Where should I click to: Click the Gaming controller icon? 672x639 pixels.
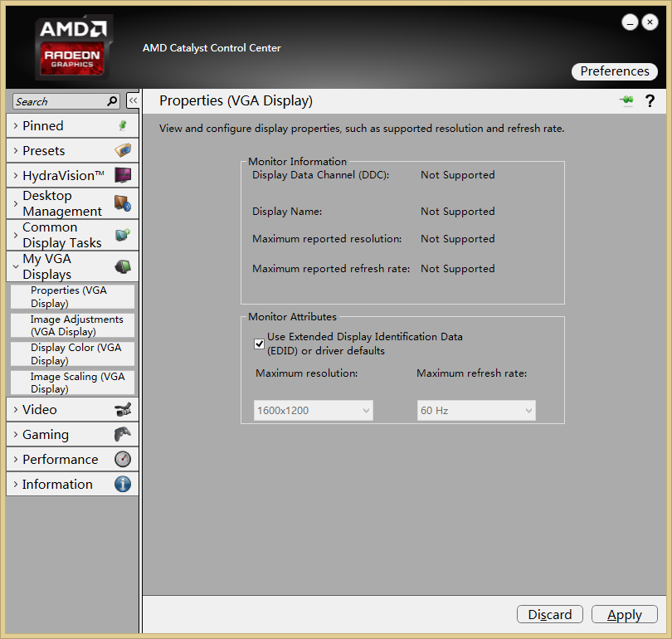pos(123,434)
